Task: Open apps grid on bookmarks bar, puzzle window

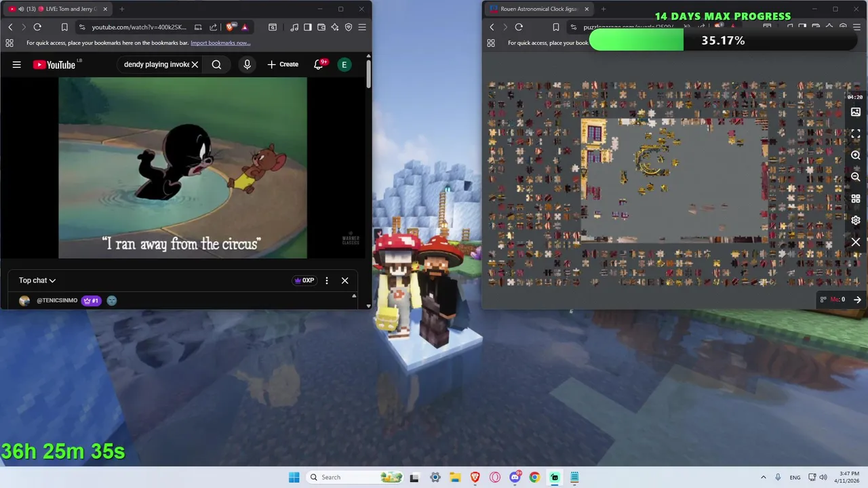Action: [x=491, y=43]
